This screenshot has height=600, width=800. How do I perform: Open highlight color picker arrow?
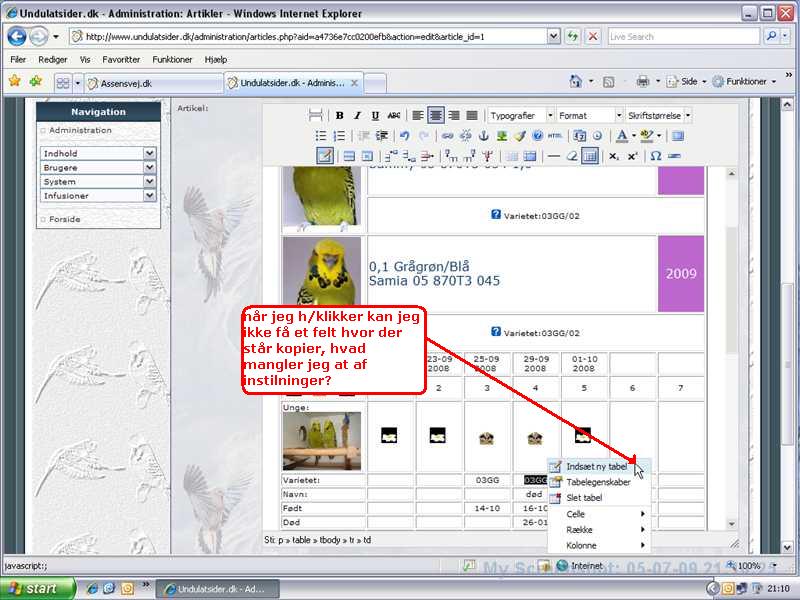tap(659, 136)
